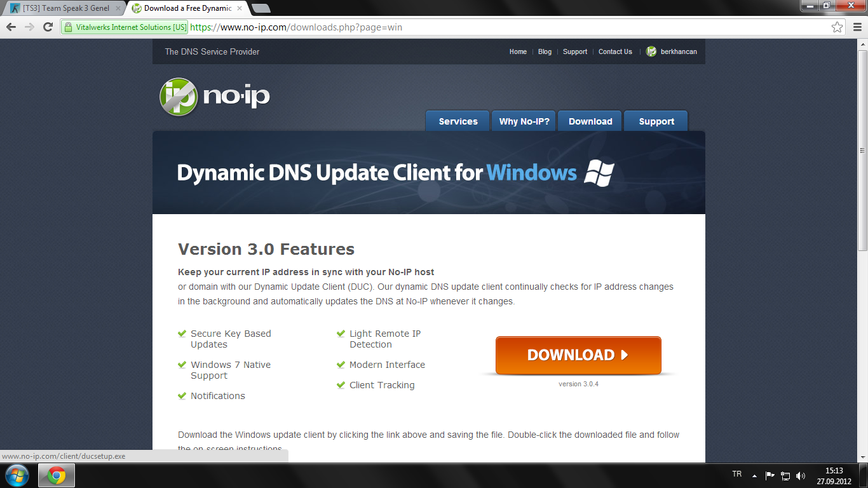Click the URL address bar

[445, 27]
